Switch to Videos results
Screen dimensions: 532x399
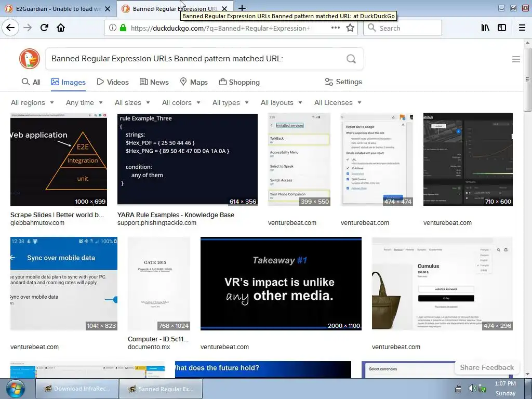(x=113, y=82)
